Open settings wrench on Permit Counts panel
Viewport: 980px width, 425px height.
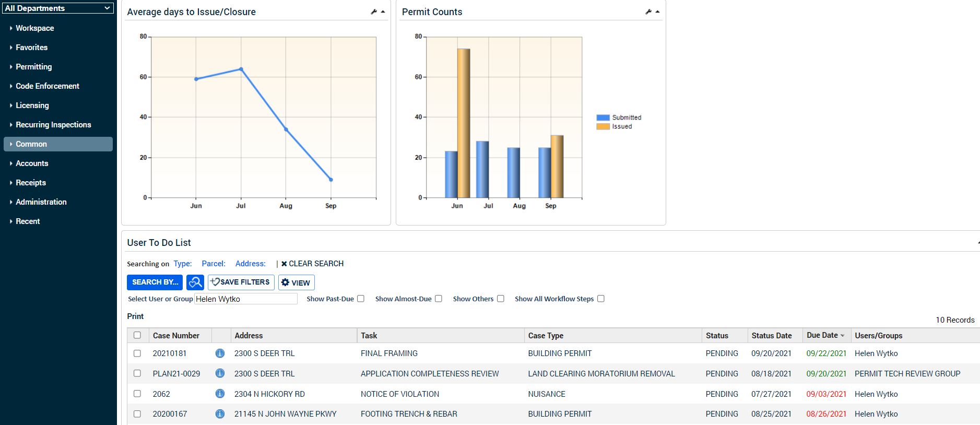point(648,11)
